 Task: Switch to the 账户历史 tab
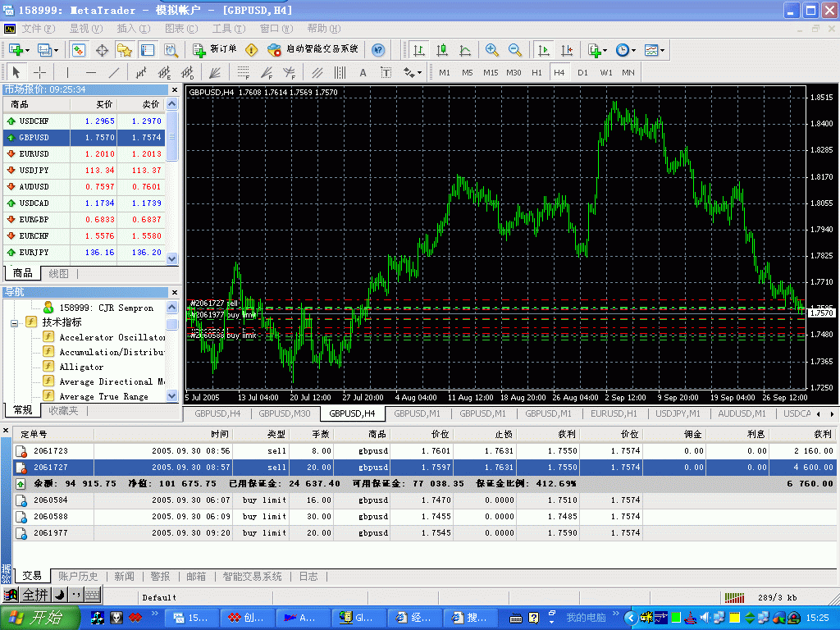78,577
